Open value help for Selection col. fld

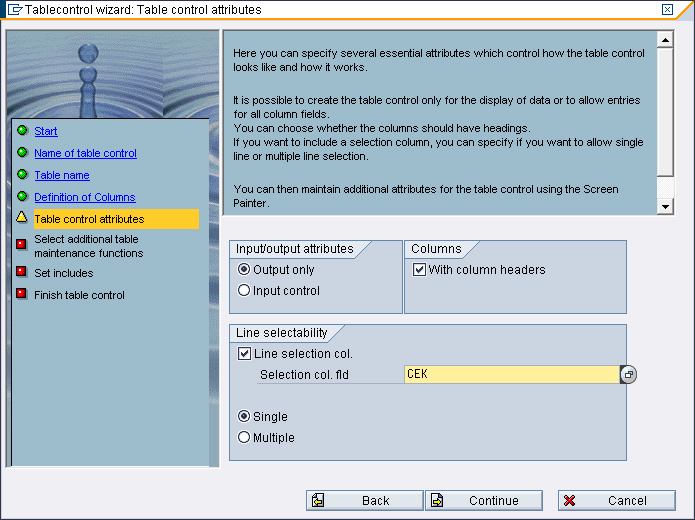628,374
